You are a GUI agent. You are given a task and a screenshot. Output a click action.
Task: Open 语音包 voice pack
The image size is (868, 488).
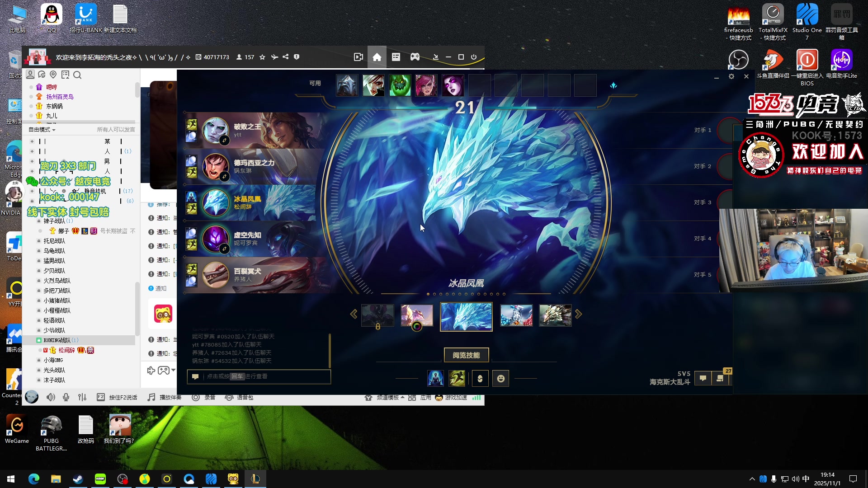[x=239, y=397]
